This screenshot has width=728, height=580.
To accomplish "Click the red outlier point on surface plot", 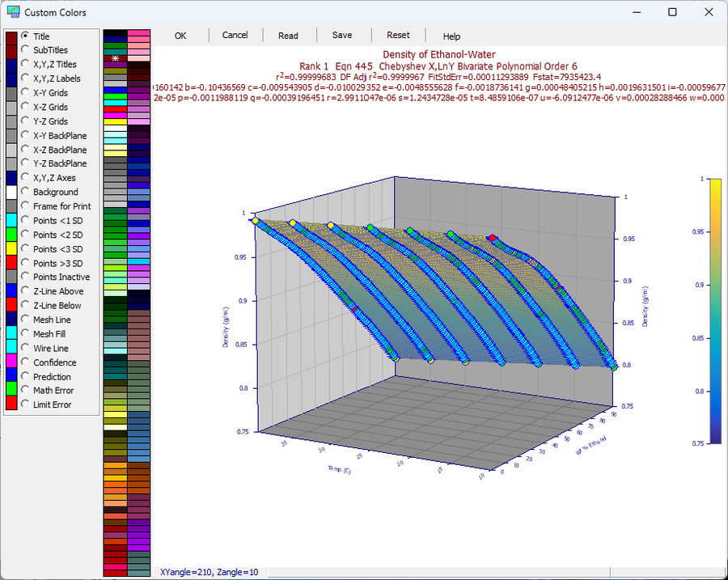I will (493, 238).
